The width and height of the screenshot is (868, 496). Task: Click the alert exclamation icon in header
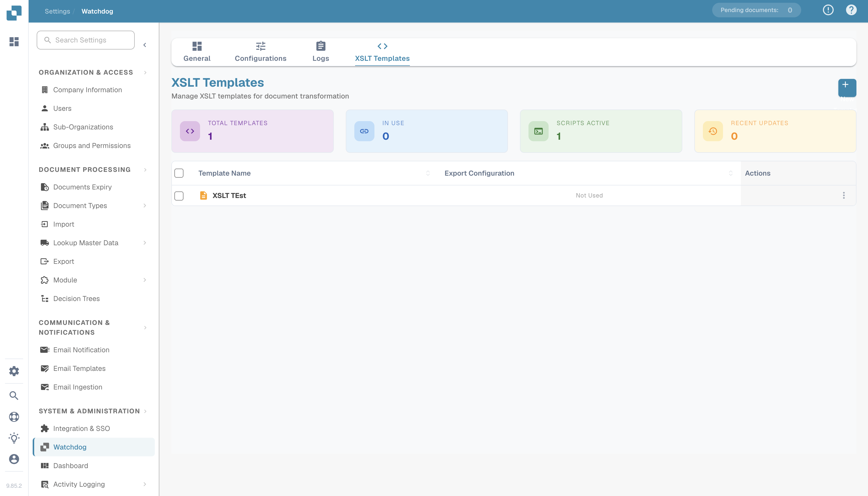(828, 10)
